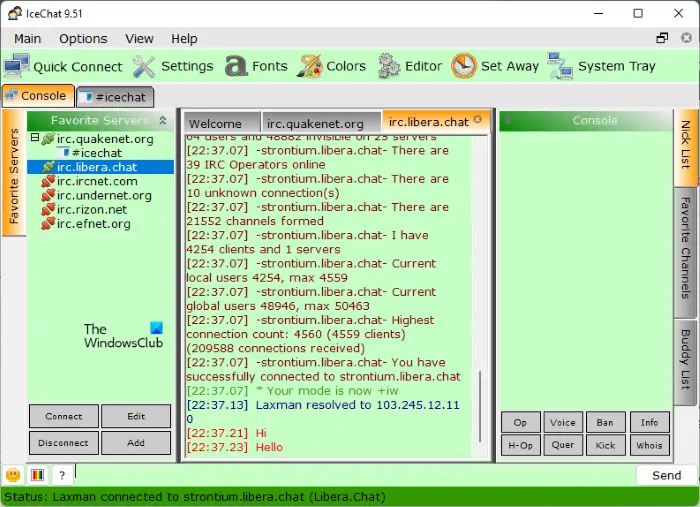Select the Welcome console tab

coord(222,123)
